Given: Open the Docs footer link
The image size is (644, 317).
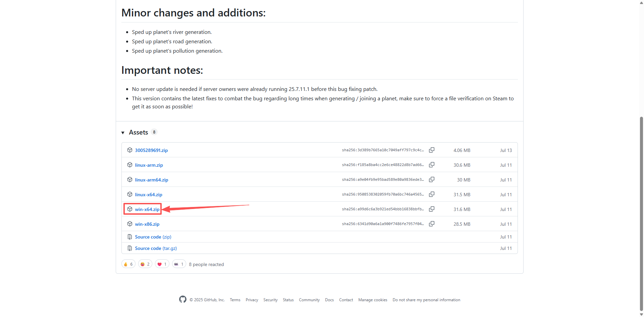Looking at the screenshot, I should (329, 300).
